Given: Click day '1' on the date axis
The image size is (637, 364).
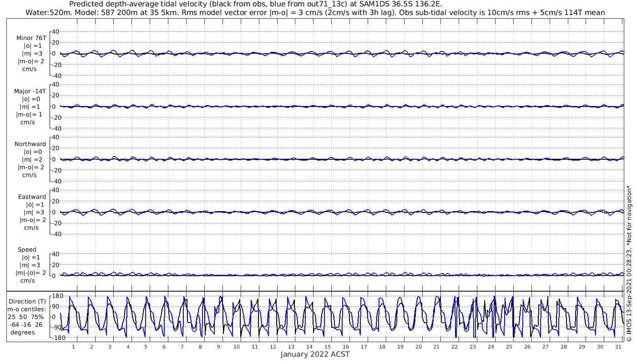Looking at the screenshot, I should tap(73, 347).
